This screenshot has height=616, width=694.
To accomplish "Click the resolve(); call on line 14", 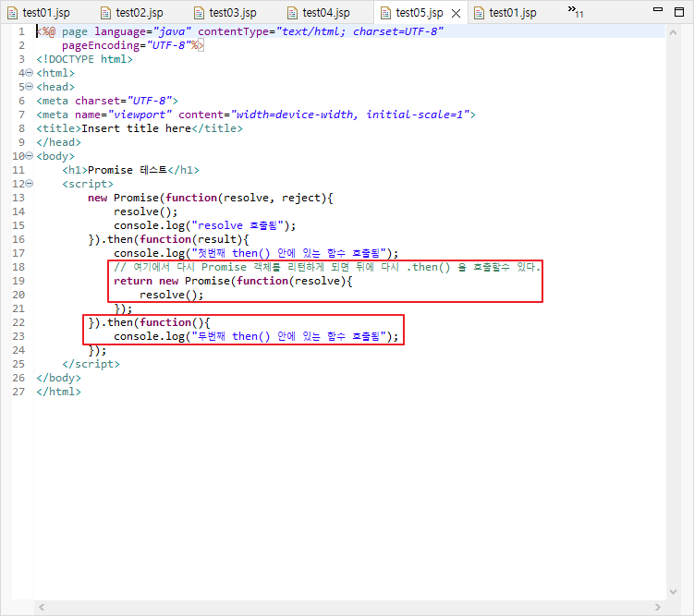I will (x=146, y=211).
